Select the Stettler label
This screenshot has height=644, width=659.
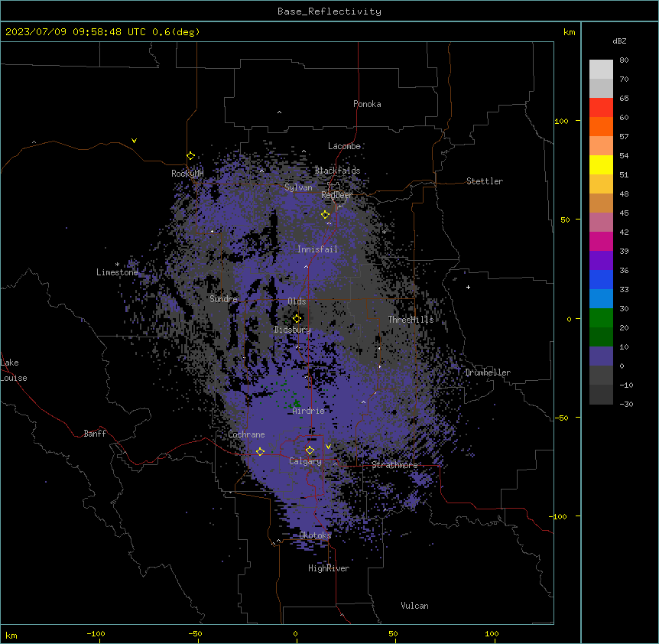[485, 181]
